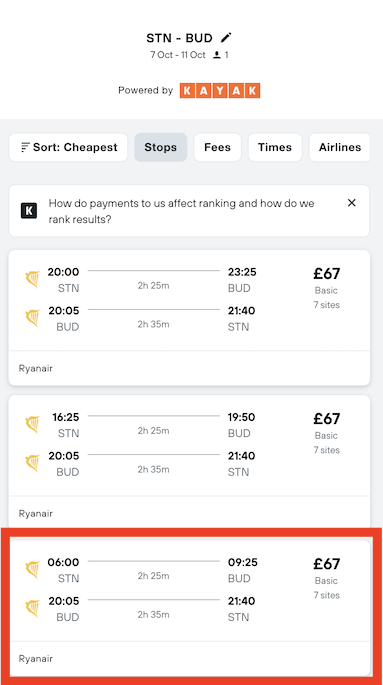Click the ranking payments question link
This screenshot has height=685, width=383.
pyautogui.click(x=181, y=211)
